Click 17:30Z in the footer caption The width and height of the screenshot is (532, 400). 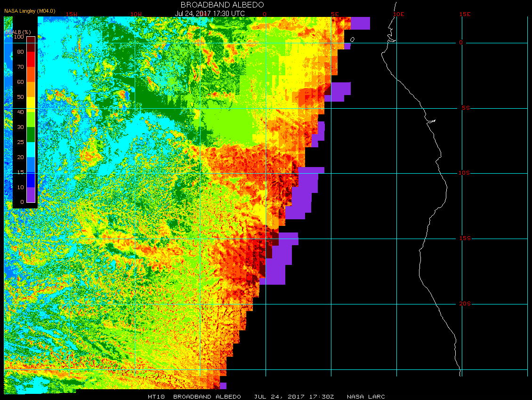point(322,397)
